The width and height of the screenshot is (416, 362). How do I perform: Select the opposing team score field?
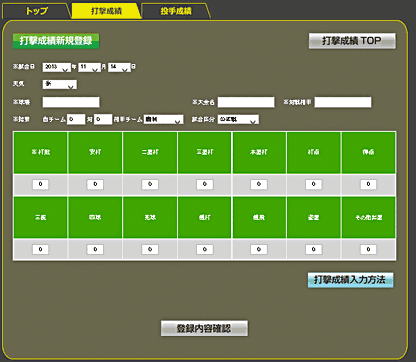(103, 119)
